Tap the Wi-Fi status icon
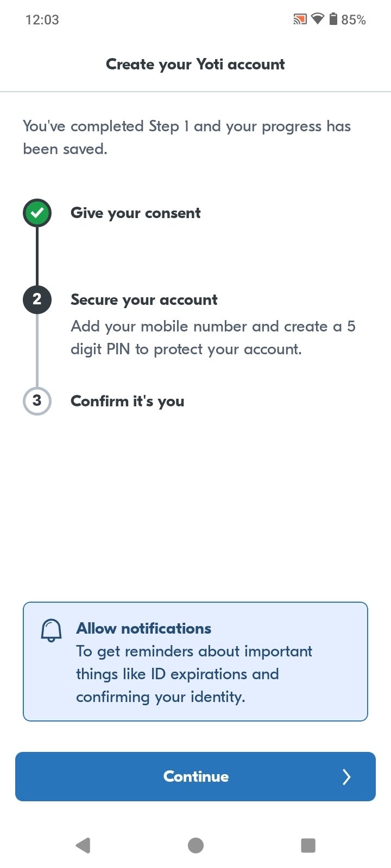Screen dimensions: 391x868 coord(317,20)
